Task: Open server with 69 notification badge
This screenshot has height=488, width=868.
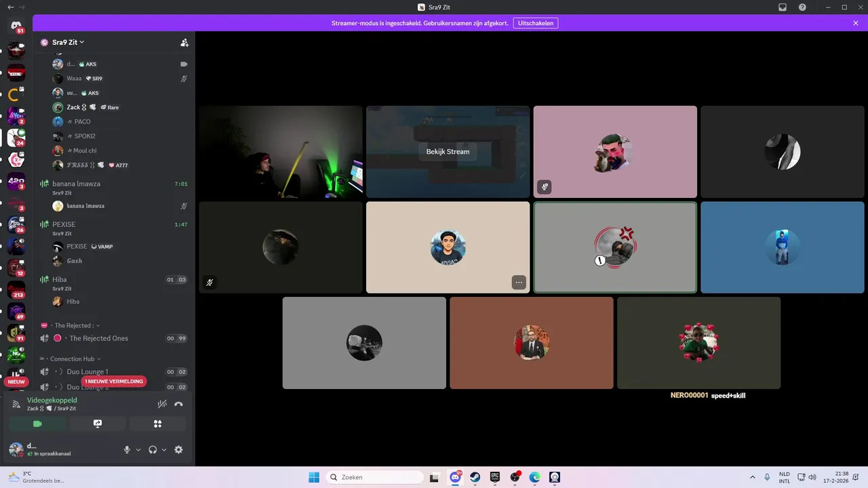Action: [16, 311]
